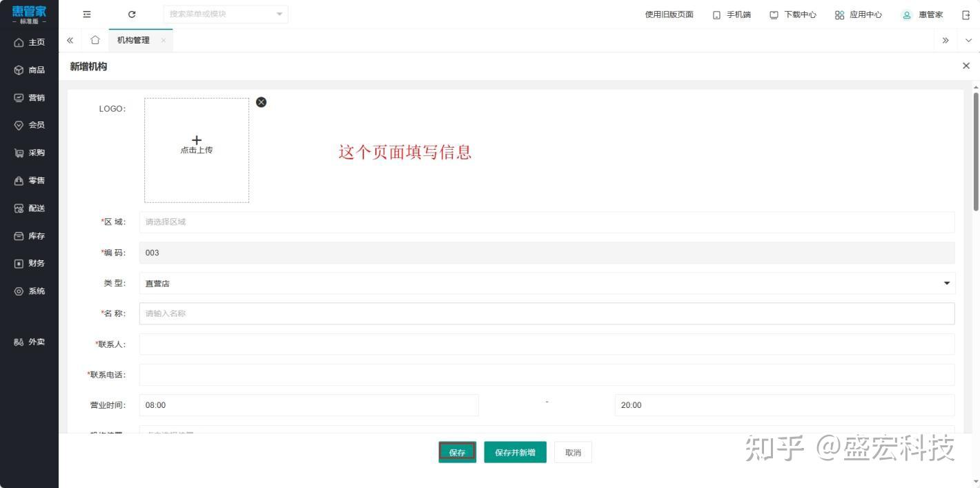Open the 区域 selection field
The image size is (980, 488).
pos(547,222)
